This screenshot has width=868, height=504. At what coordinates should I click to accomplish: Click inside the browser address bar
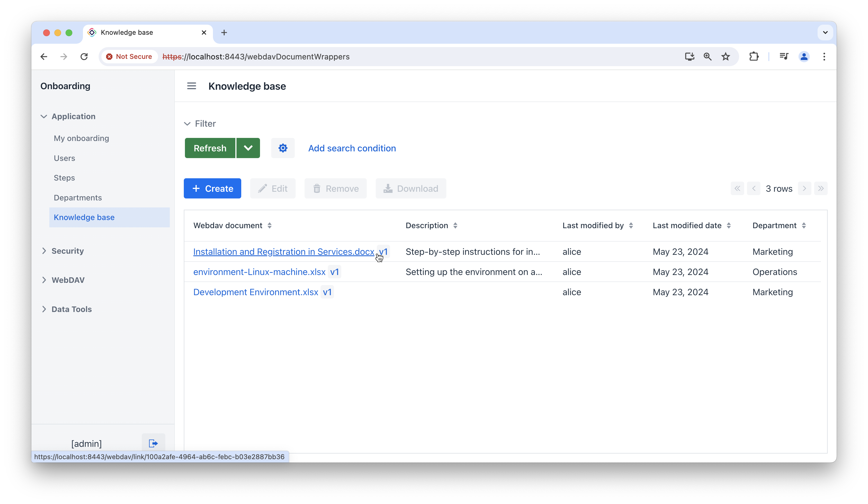pos(413,57)
